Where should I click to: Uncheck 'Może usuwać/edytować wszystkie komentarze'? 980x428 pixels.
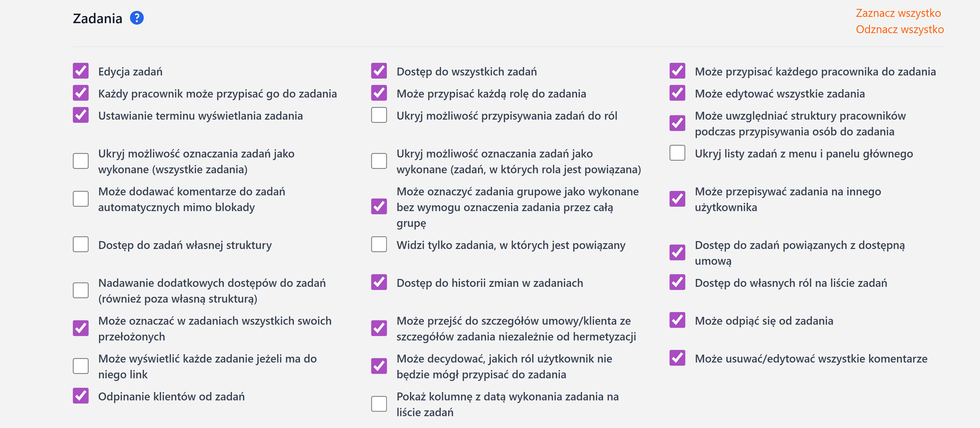tap(677, 358)
